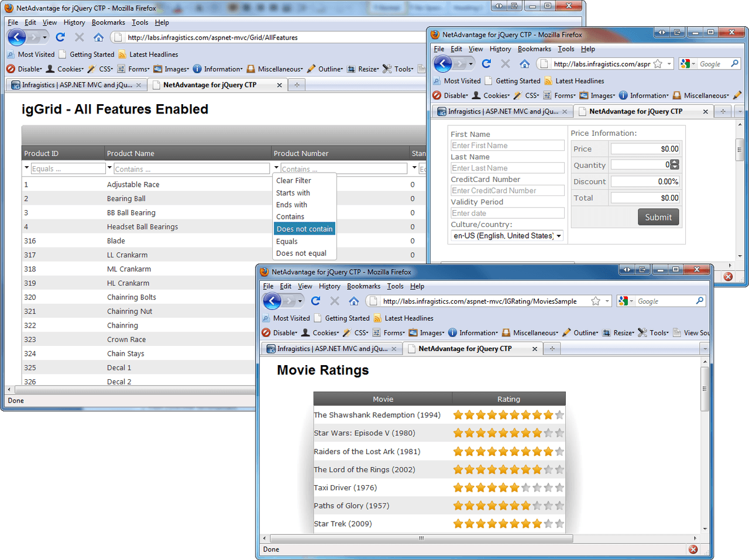Open the Resize toolbar menu in the Movie Ratings window
Image resolution: width=749 pixels, height=560 pixels.
[619, 333]
